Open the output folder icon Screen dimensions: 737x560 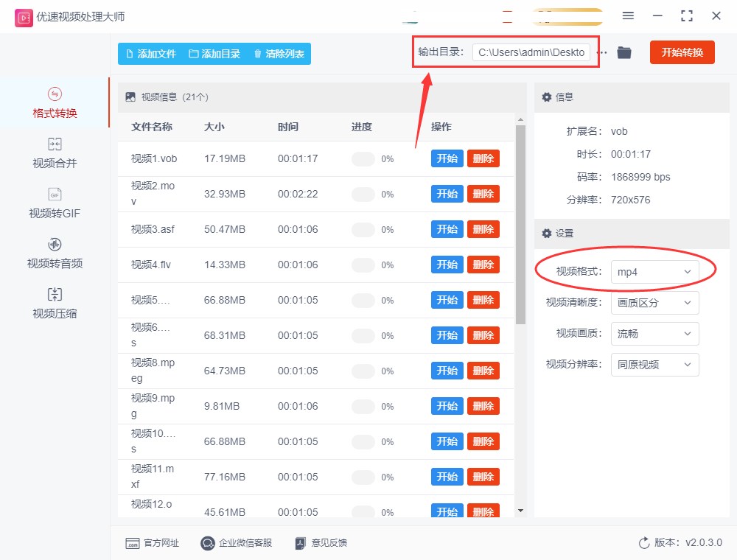624,52
